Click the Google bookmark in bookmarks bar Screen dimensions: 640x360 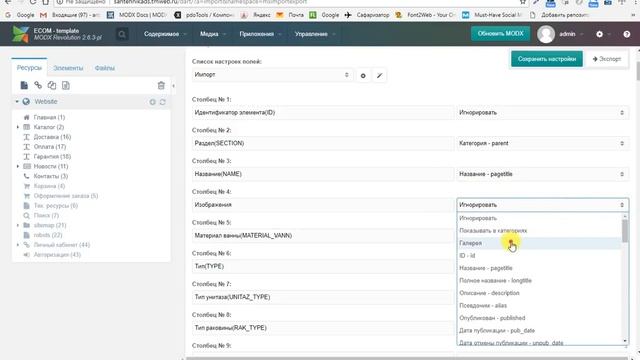pos(20,15)
